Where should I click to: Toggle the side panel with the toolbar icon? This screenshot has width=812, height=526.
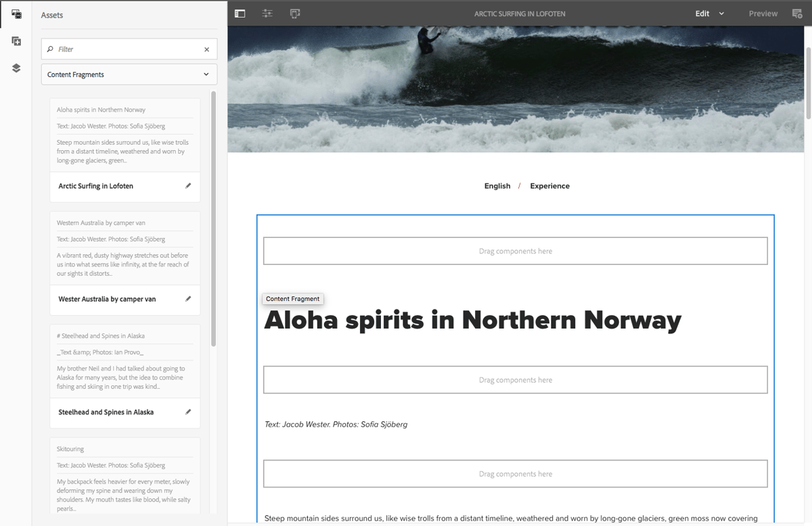[240, 13]
